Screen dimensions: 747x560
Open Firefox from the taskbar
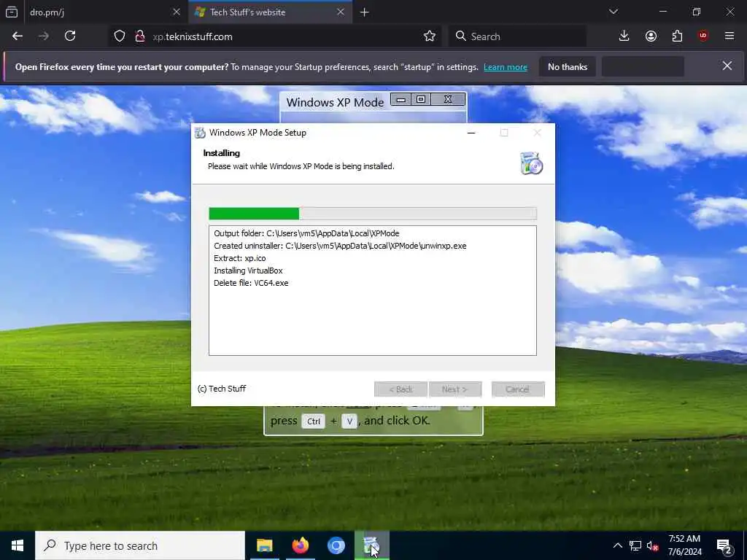tap(300, 545)
